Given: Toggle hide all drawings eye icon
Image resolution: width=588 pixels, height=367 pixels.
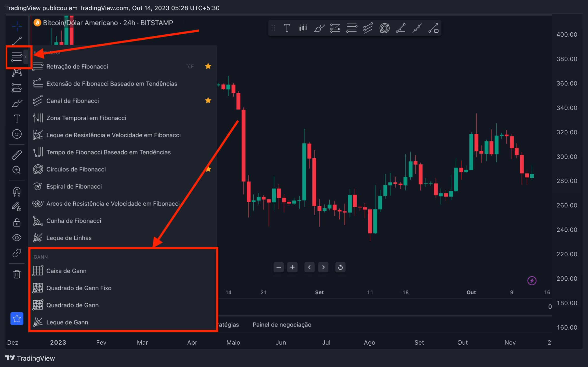Looking at the screenshot, I should tap(17, 238).
